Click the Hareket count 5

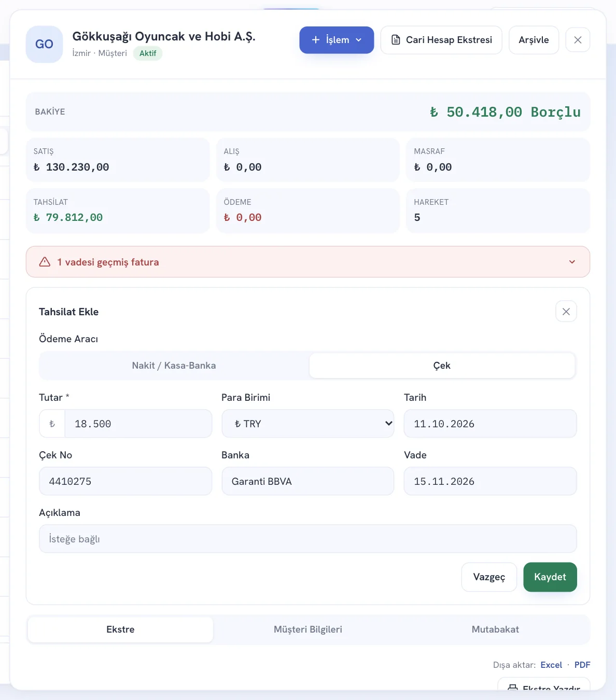click(417, 217)
